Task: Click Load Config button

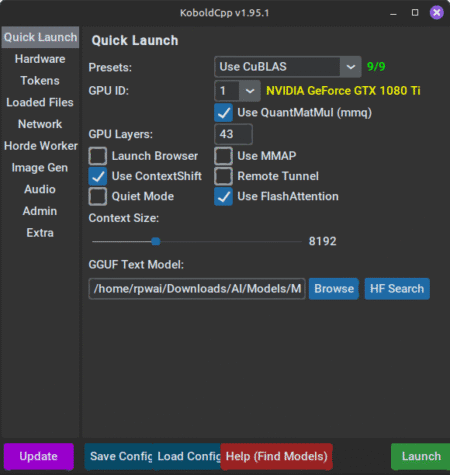Action: (x=187, y=456)
